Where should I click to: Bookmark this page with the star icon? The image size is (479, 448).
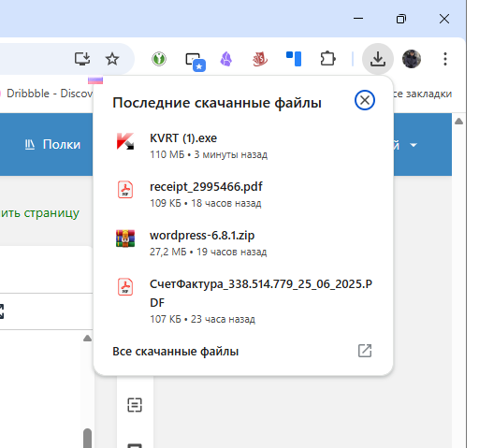pyautogui.click(x=112, y=59)
